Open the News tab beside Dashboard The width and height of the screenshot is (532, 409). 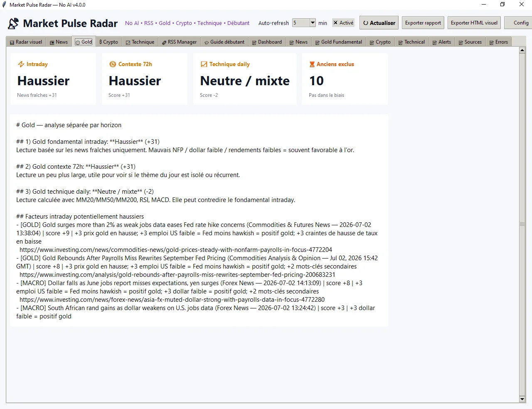pos(298,42)
